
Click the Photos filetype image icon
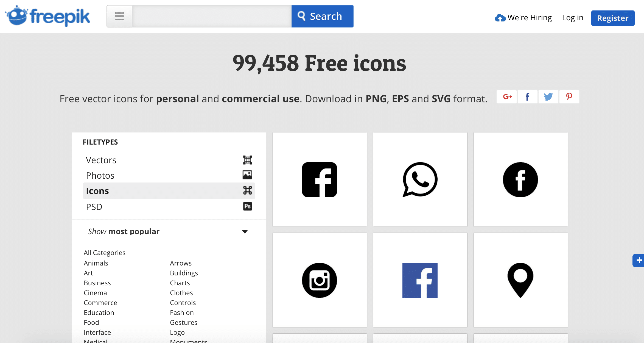click(247, 175)
